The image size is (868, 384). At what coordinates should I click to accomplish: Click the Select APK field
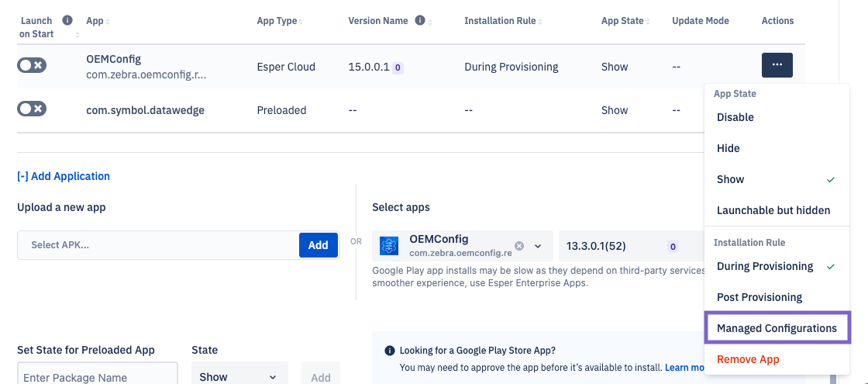(x=158, y=245)
